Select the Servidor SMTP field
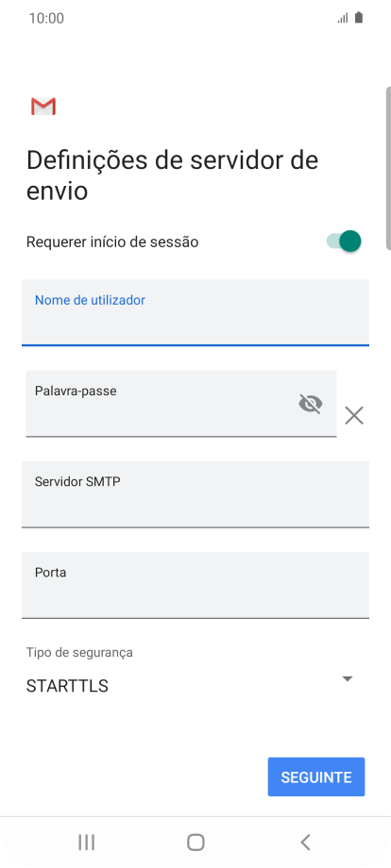391x868 pixels. coord(195,494)
